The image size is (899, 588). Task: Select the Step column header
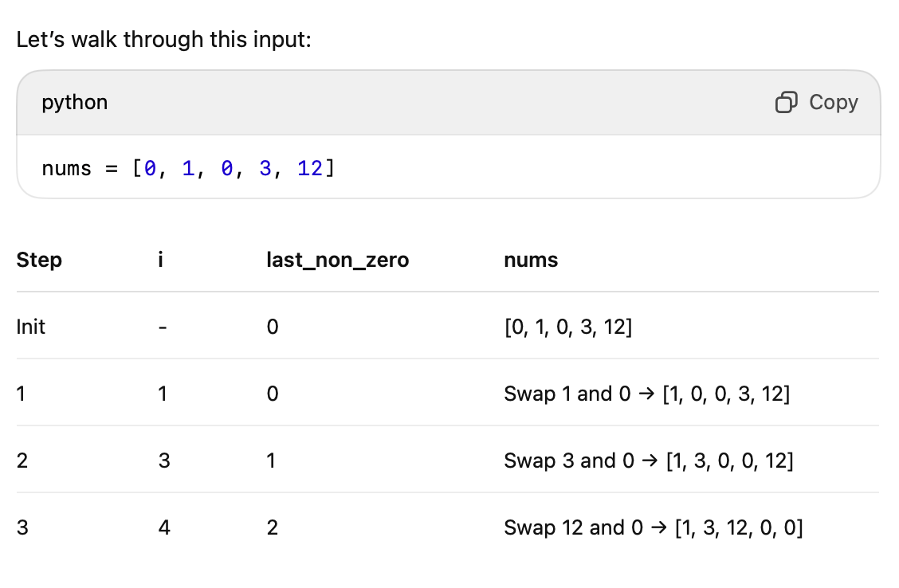pyautogui.click(x=38, y=260)
